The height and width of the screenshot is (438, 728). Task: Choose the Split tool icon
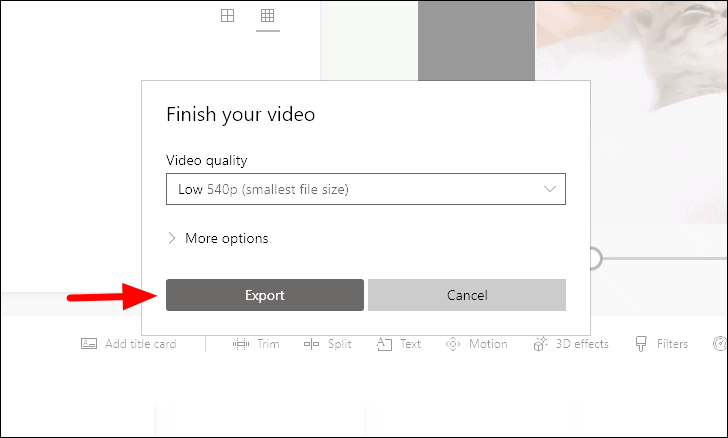click(312, 344)
